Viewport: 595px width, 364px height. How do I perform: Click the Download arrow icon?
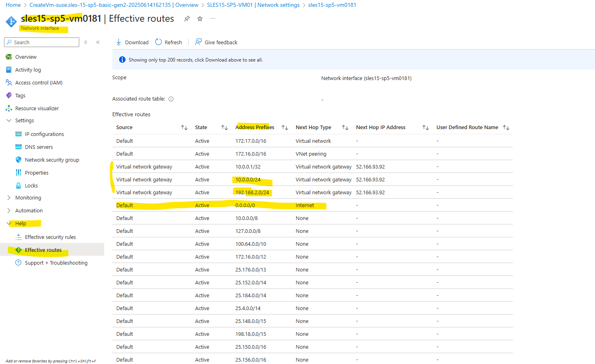pos(119,42)
